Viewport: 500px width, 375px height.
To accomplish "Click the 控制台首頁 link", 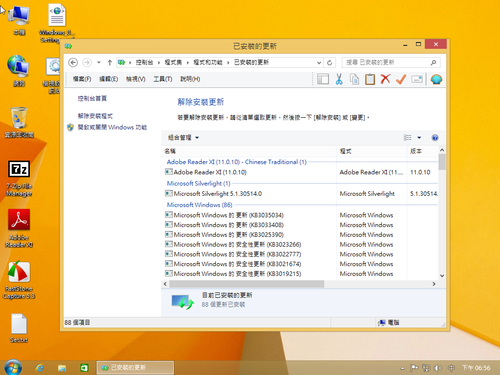I will coord(92,98).
